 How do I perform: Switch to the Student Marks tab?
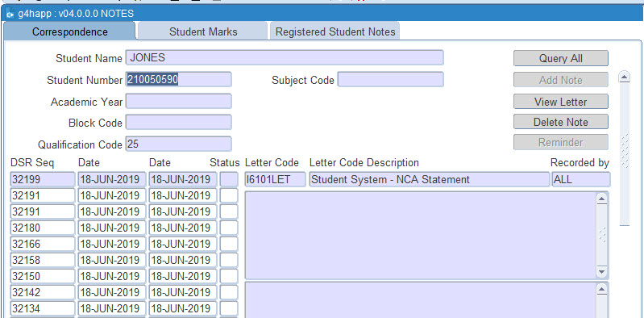pos(203,31)
